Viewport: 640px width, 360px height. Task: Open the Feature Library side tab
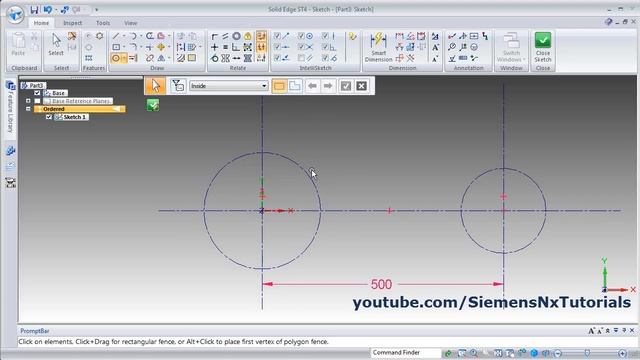(x=10, y=107)
